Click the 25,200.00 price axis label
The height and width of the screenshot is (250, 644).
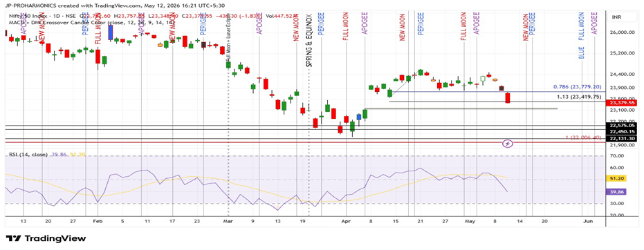click(x=623, y=53)
